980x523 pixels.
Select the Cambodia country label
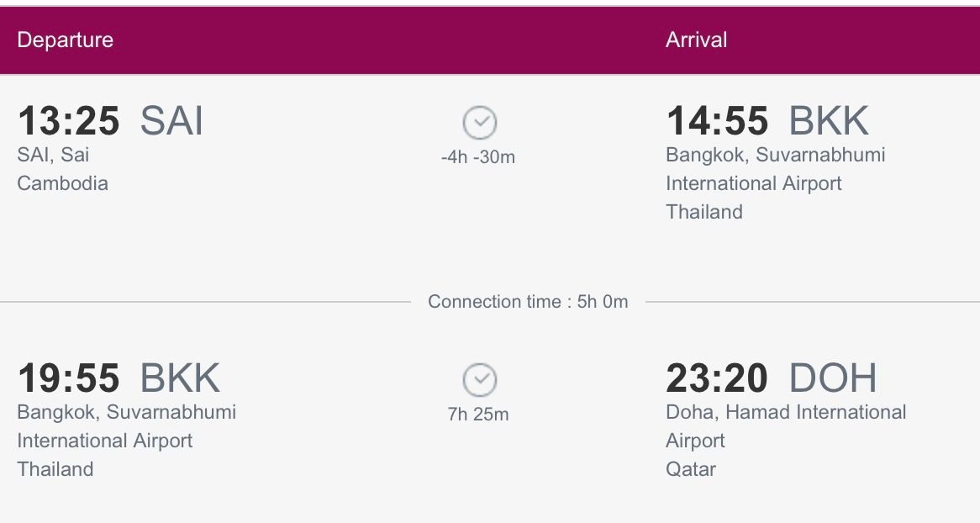click(x=62, y=183)
